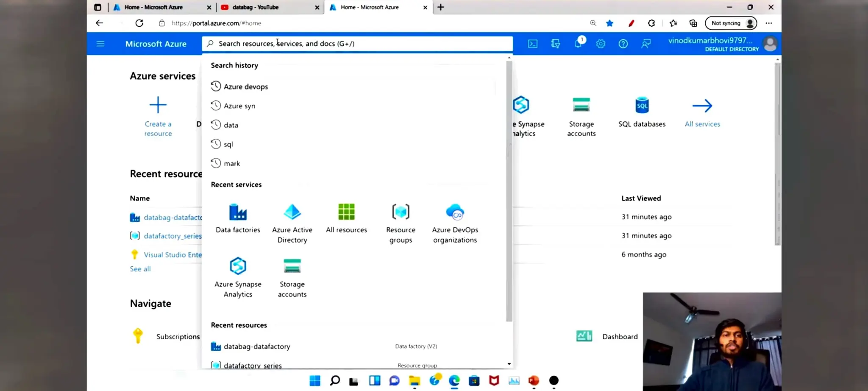Select Azure syn from search history
The height and width of the screenshot is (391, 868).
pos(233,106)
